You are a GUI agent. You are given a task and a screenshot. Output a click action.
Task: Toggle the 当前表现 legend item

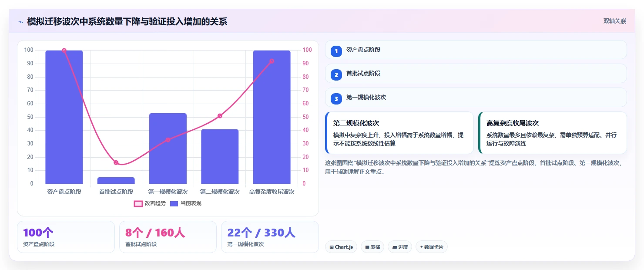pos(186,203)
